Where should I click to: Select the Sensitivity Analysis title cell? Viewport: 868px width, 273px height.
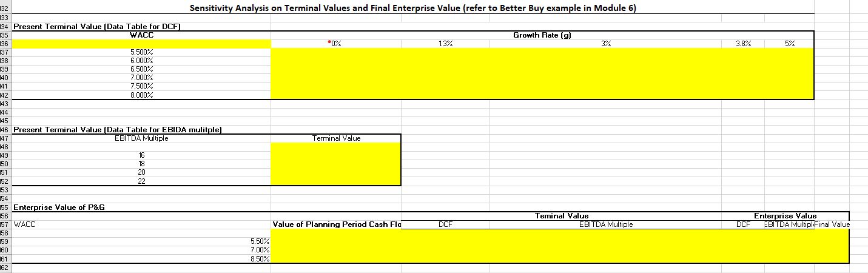pyautogui.click(x=412, y=8)
